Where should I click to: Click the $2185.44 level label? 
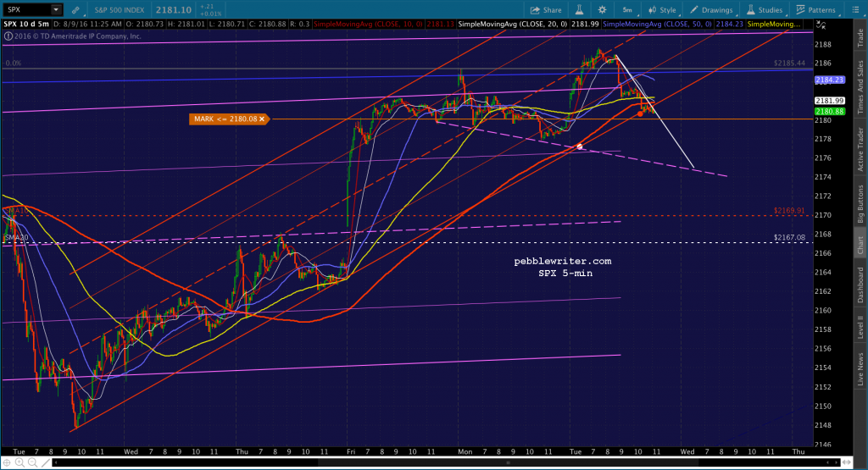pos(789,63)
